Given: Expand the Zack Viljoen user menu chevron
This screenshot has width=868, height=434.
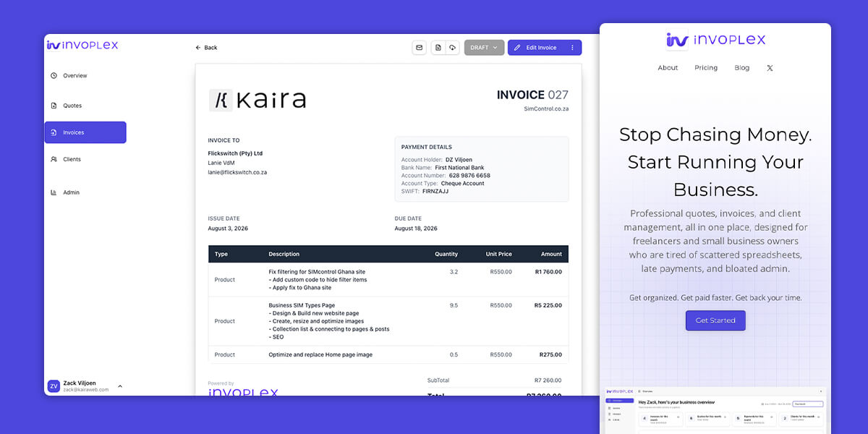Looking at the screenshot, I should (x=120, y=386).
